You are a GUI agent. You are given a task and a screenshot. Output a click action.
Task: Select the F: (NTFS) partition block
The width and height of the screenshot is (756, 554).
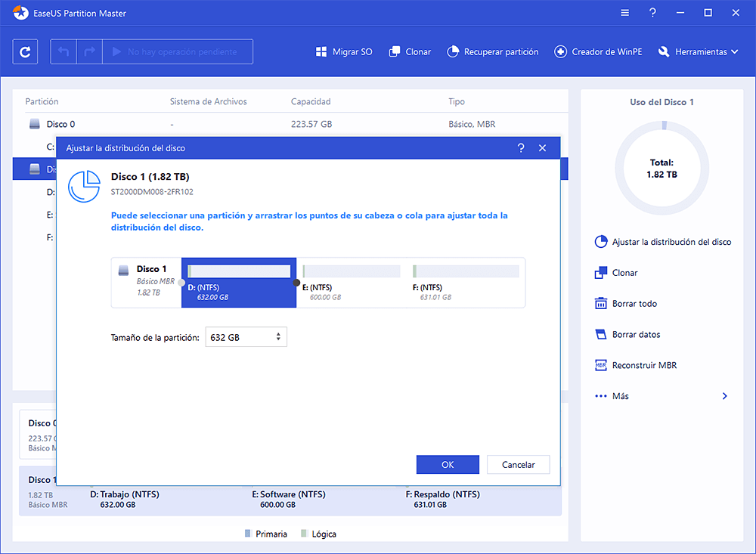[466, 283]
